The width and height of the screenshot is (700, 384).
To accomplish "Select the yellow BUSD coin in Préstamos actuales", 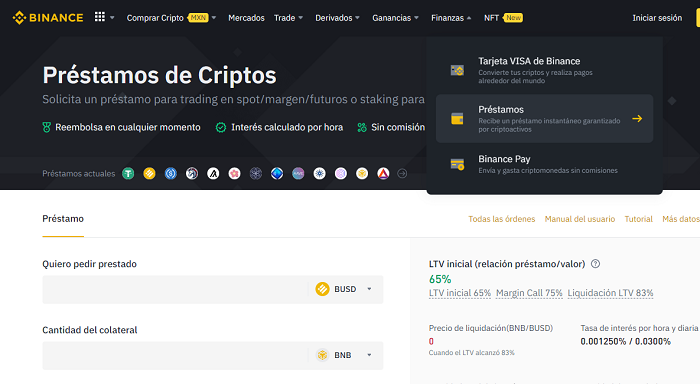I will coord(150,173).
